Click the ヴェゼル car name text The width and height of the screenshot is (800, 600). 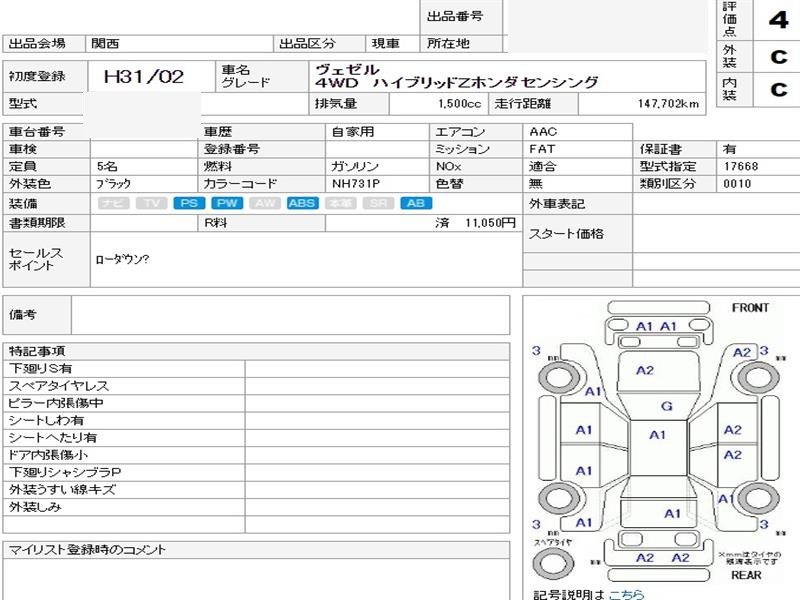pyautogui.click(x=347, y=69)
